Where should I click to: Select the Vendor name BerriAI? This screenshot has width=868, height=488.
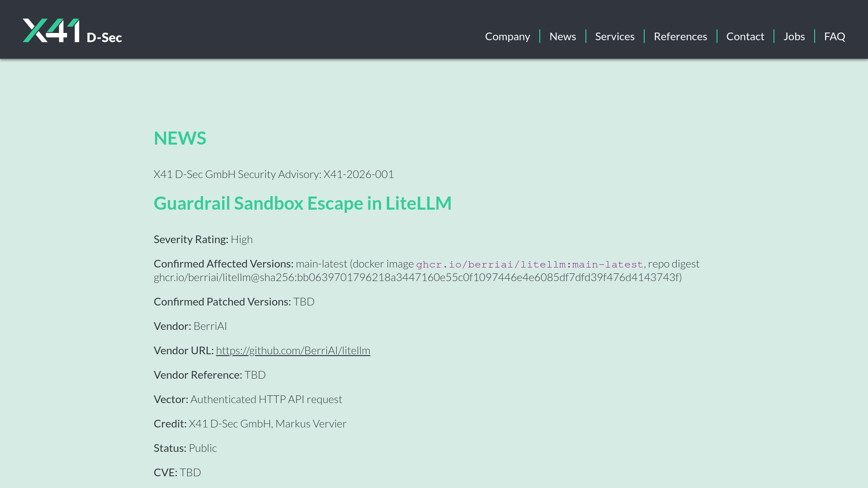coord(210,325)
